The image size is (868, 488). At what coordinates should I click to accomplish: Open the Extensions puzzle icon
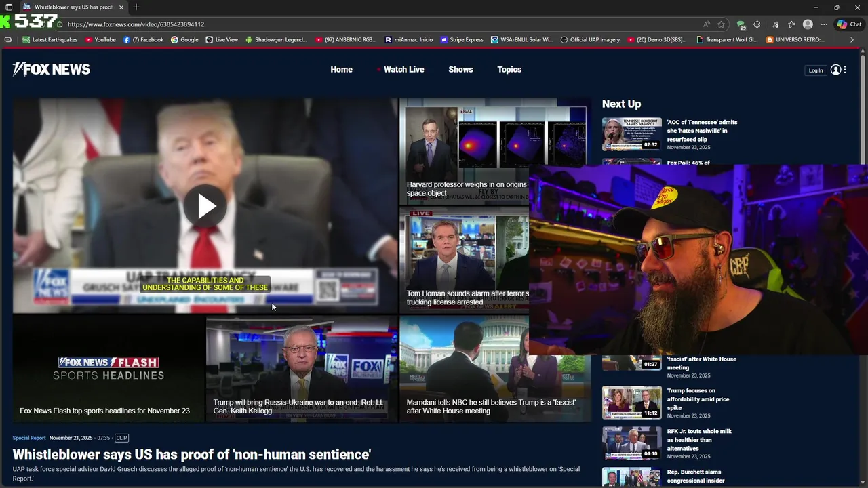pyautogui.click(x=757, y=24)
